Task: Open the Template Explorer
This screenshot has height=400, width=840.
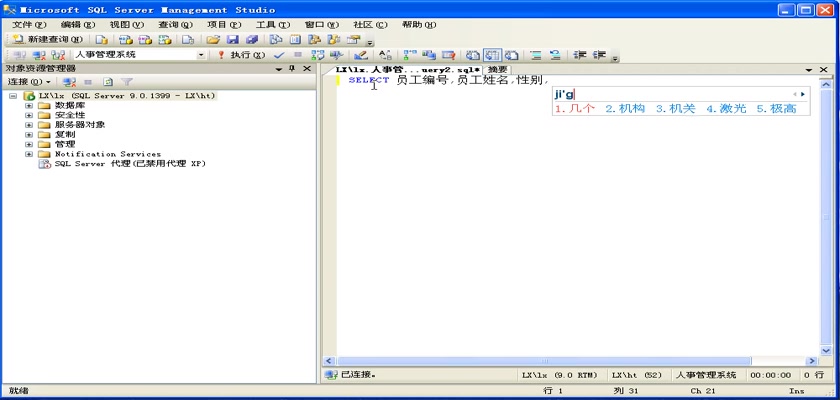Action: [334, 40]
